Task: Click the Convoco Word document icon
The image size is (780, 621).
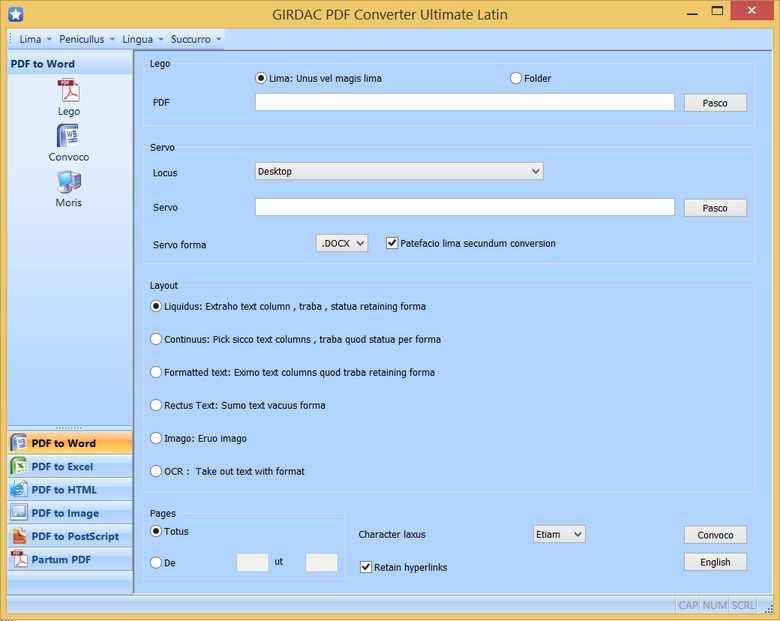Action: [x=69, y=135]
